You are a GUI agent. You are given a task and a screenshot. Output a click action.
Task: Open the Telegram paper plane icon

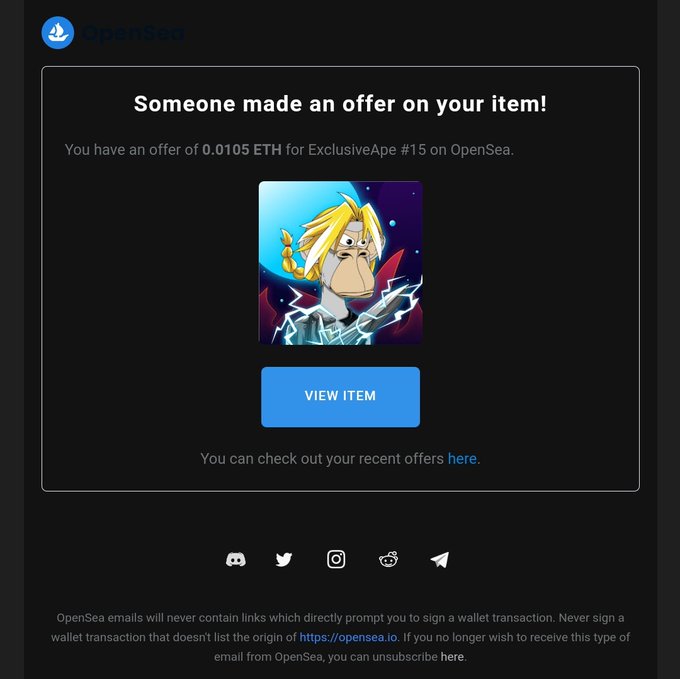tap(440, 559)
